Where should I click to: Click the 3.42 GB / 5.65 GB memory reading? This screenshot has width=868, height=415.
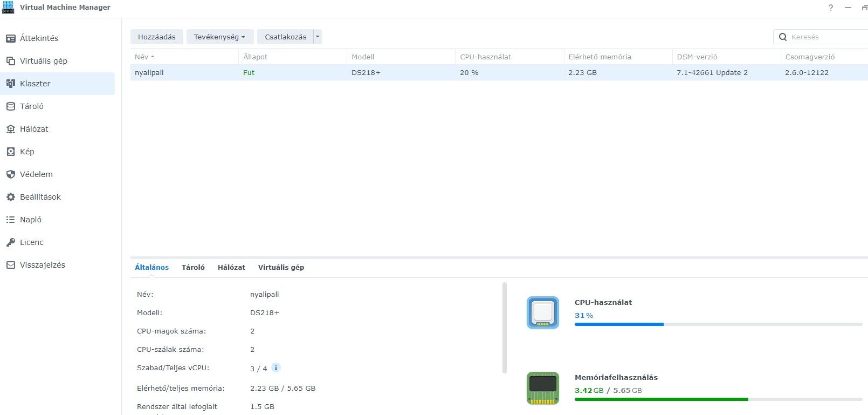point(608,390)
